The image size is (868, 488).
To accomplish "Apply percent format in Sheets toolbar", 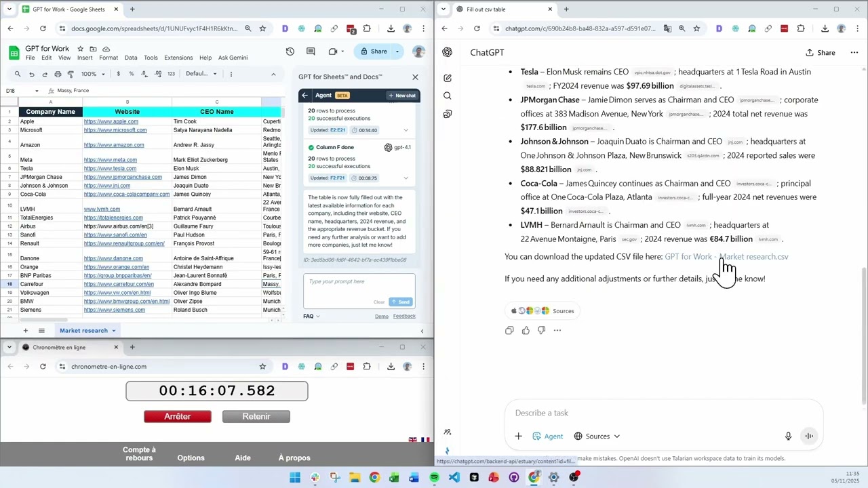I will point(131,74).
